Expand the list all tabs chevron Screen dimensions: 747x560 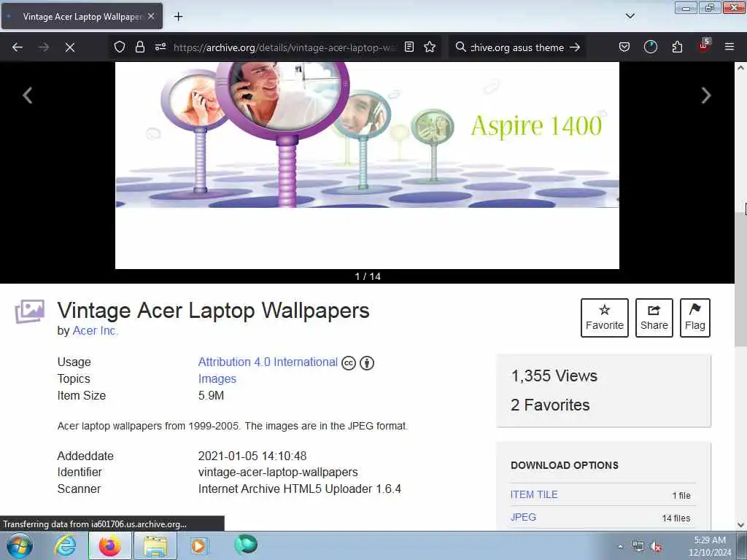click(x=630, y=16)
